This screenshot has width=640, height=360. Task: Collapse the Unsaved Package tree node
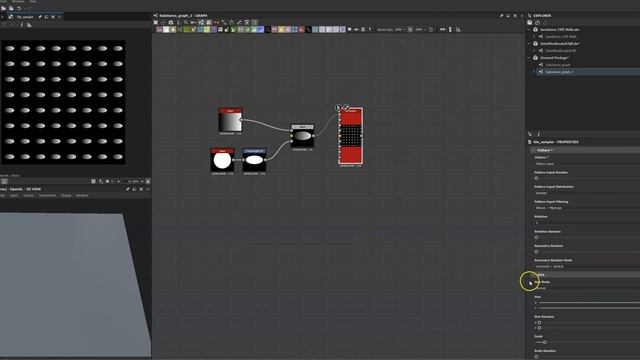[529, 58]
